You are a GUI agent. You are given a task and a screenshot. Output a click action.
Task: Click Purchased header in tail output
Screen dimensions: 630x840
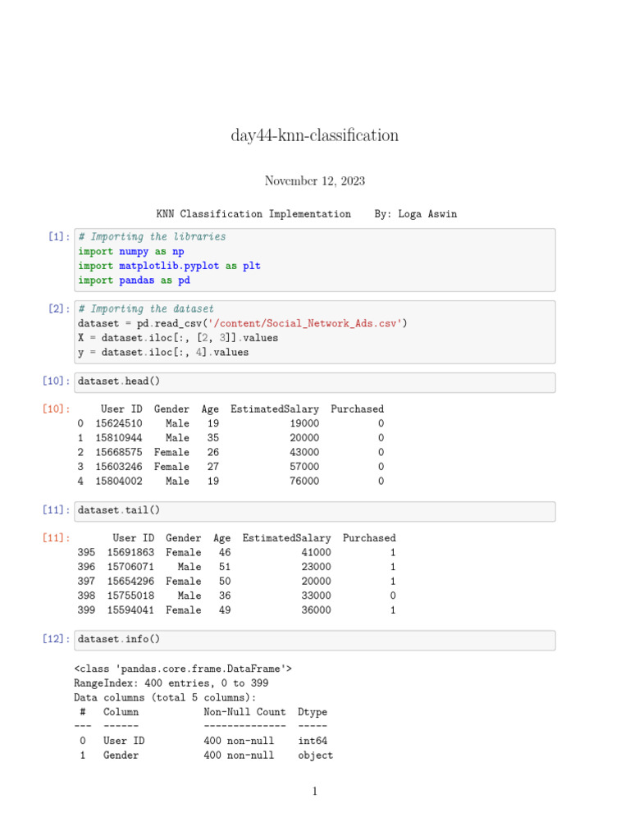pos(370,538)
